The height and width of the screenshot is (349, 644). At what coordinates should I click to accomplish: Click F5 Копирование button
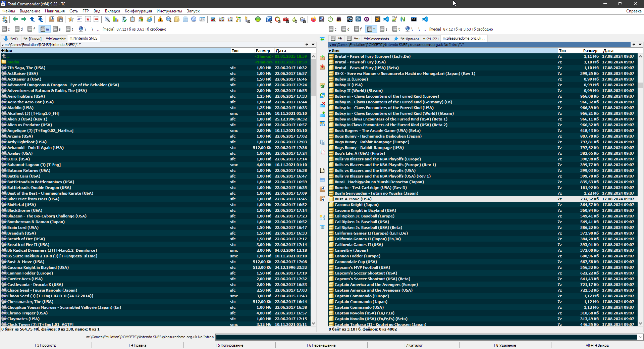click(229, 345)
